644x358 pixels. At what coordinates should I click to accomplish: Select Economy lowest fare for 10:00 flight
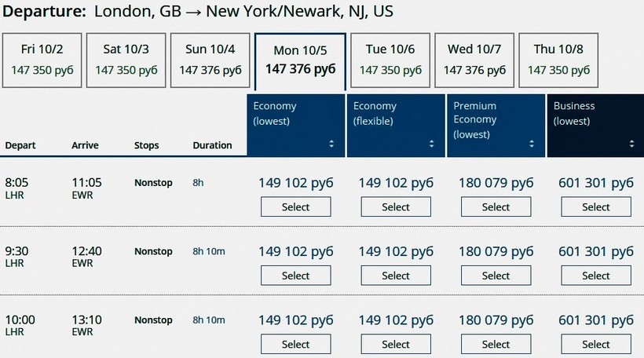pyautogui.click(x=295, y=344)
